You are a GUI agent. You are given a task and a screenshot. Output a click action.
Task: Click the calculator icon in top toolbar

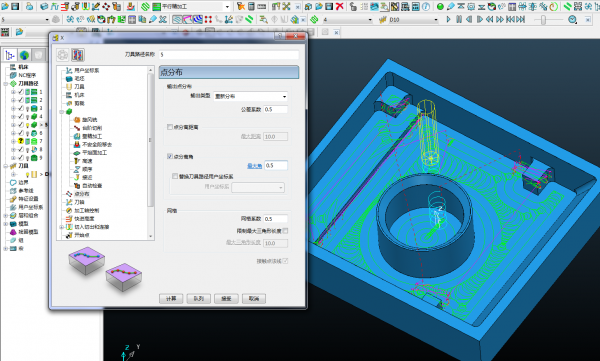point(251,7)
